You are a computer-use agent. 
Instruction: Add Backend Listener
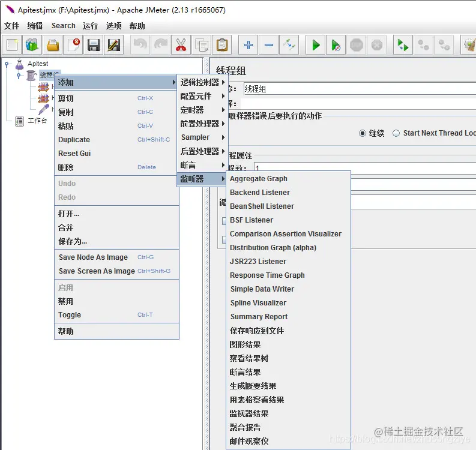[288, 193]
